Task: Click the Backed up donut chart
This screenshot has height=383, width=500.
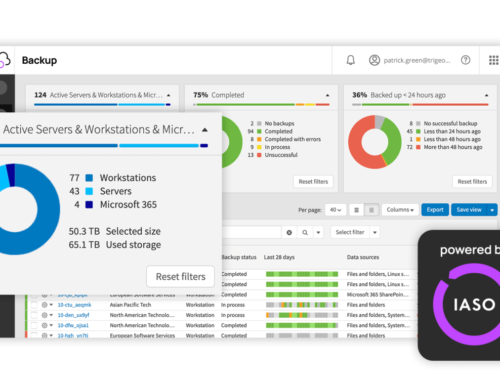Action: [375, 142]
